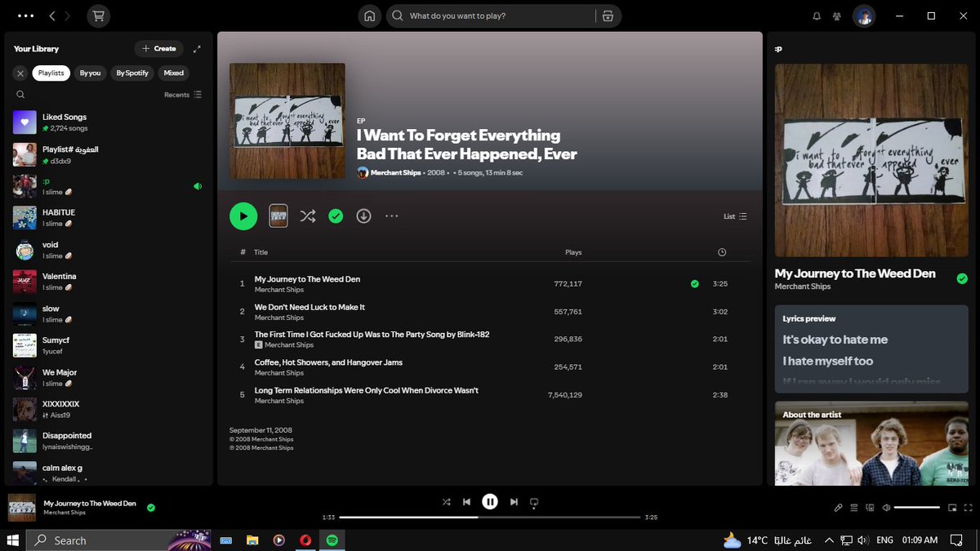Open the Disappointed playlist

109,442
